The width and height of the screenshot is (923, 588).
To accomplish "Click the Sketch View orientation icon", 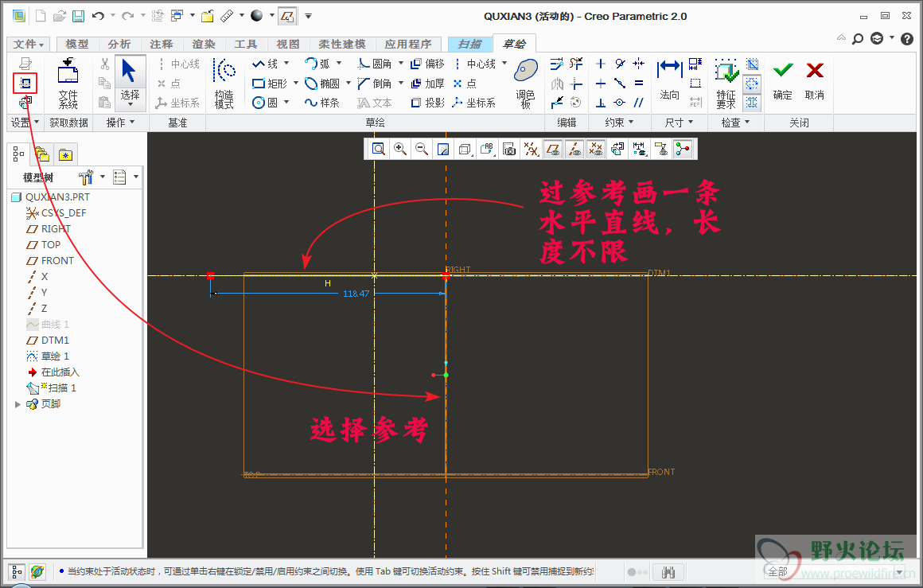I will pos(617,149).
